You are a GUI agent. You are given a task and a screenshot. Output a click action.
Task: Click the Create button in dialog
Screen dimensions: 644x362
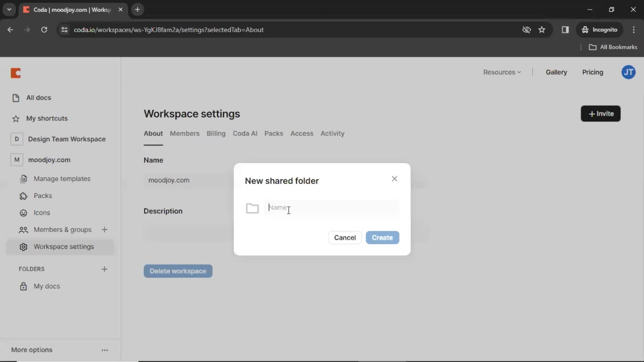(382, 237)
